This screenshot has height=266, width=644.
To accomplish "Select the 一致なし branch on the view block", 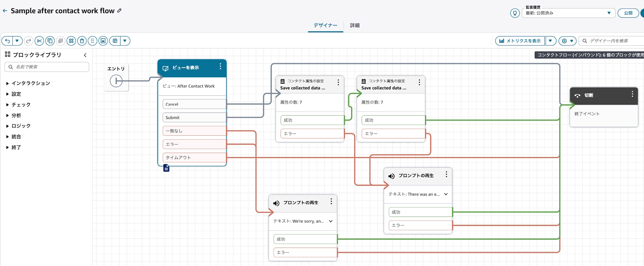I will tap(194, 131).
